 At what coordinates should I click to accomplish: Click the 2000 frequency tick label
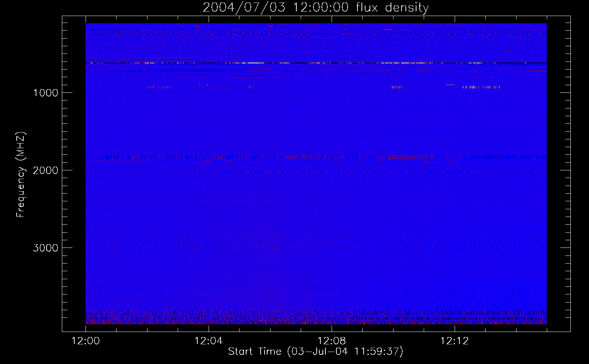(x=46, y=170)
